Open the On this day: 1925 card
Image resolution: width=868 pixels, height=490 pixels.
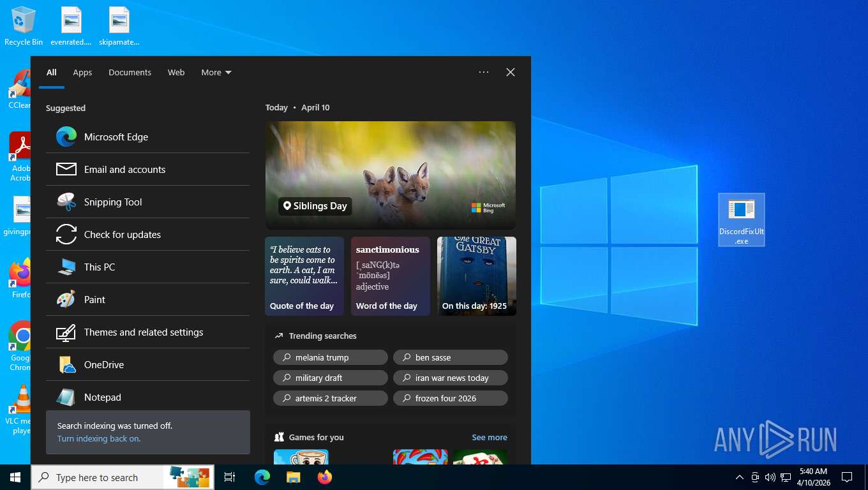(477, 276)
